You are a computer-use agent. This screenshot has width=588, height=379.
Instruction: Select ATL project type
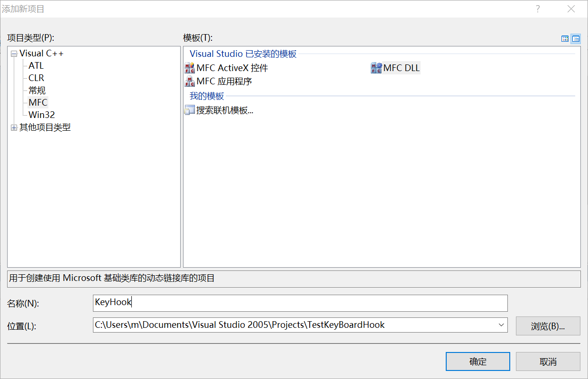click(x=36, y=66)
